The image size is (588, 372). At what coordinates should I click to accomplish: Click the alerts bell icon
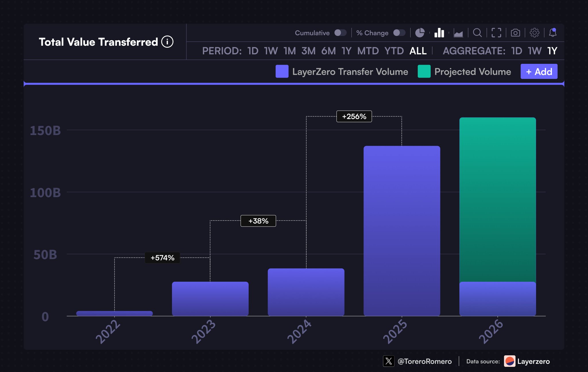tap(553, 32)
